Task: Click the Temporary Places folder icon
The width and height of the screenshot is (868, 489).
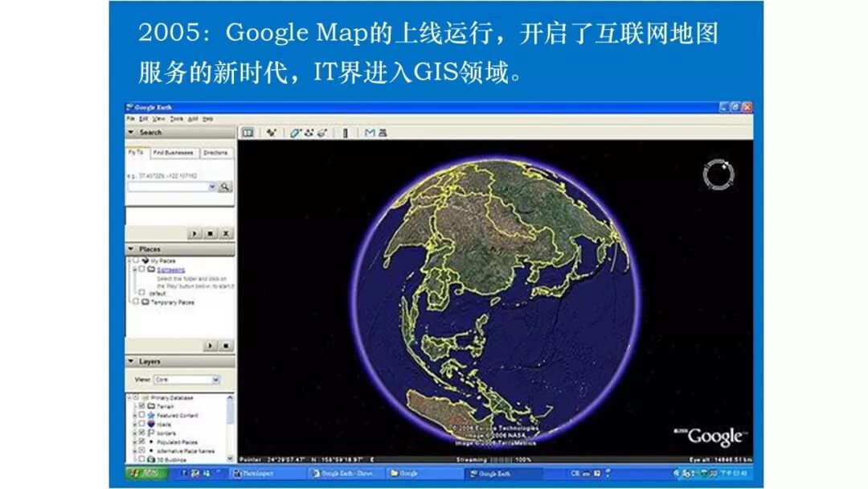Action: pos(145,302)
